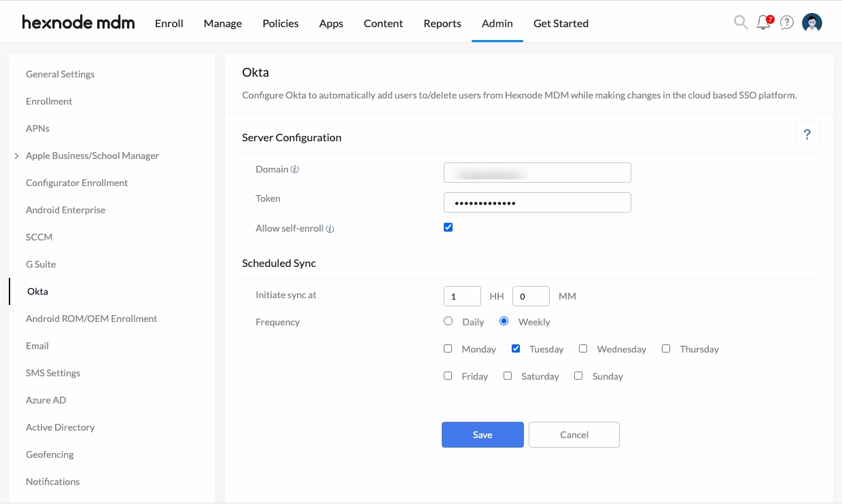Check the Saturday checkbox
The width and height of the screenshot is (842, 504).
508,376
